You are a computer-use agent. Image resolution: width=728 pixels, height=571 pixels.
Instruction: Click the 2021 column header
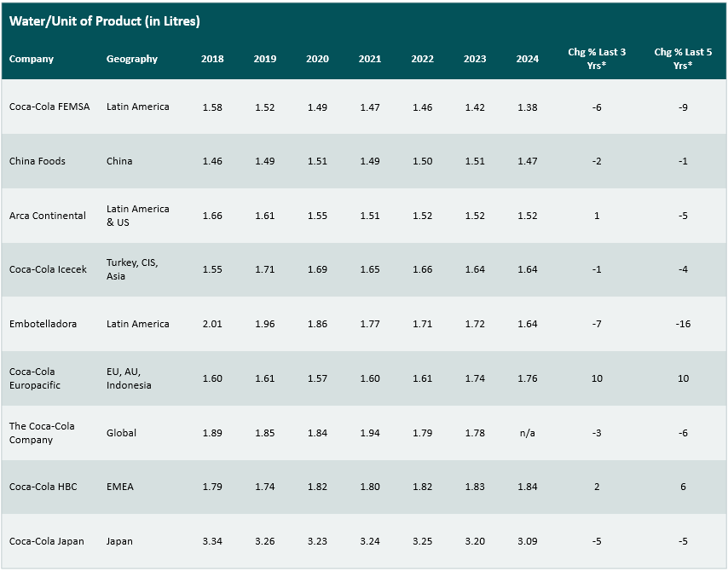[x=370, y=59]
